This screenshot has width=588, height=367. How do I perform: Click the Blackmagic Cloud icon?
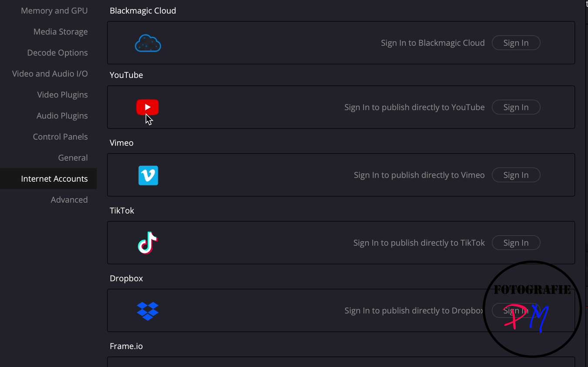[148, 43]
